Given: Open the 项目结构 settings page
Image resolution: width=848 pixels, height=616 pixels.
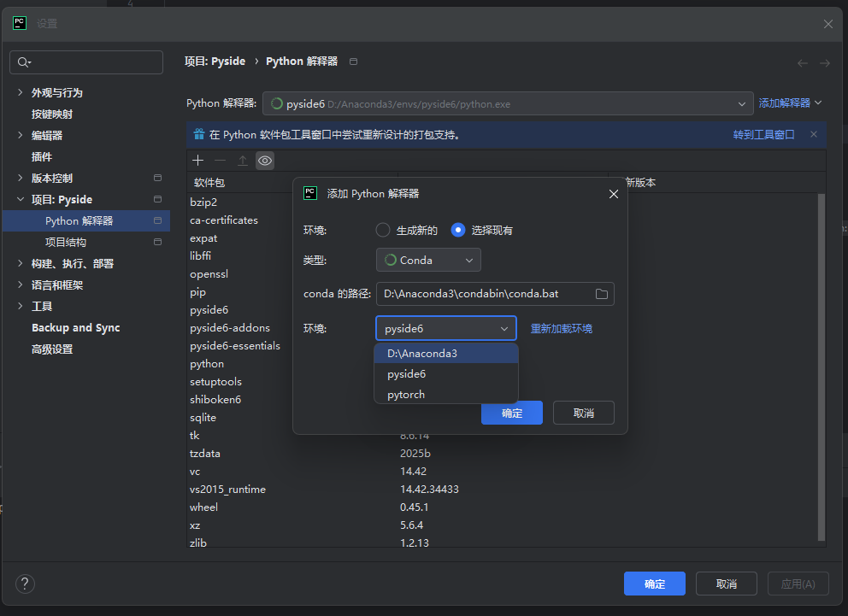Looking at the screenshot, I should pyautogui.click(x=66, y=242).
